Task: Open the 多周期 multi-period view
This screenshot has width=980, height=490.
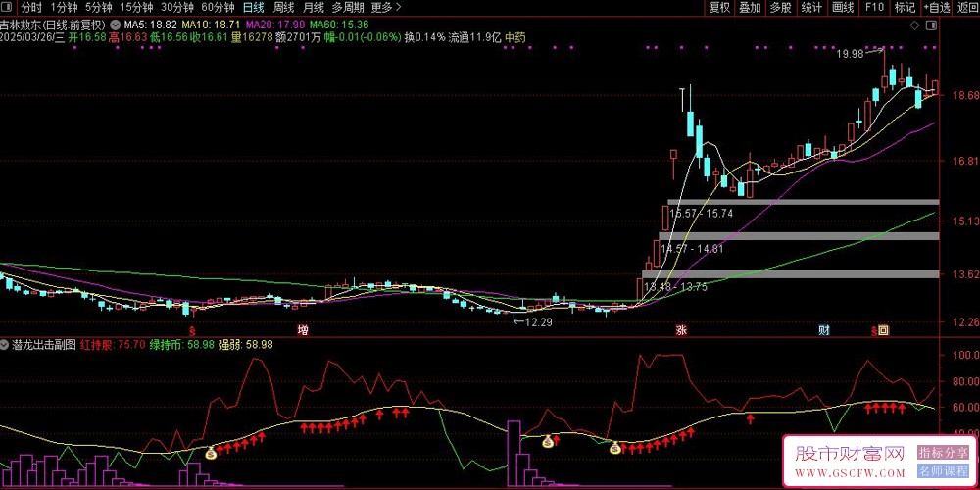Action: click(347, 8)
